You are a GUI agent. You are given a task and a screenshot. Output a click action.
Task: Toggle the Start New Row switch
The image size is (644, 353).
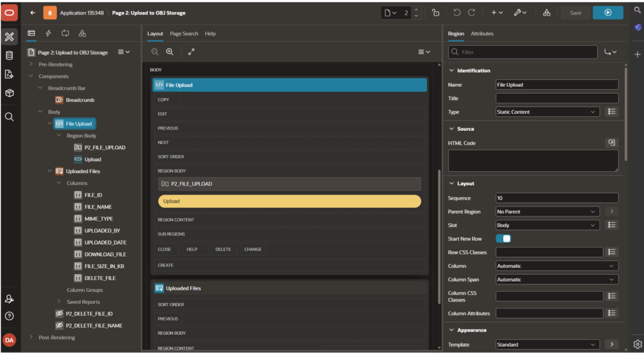tap(503, 238)
